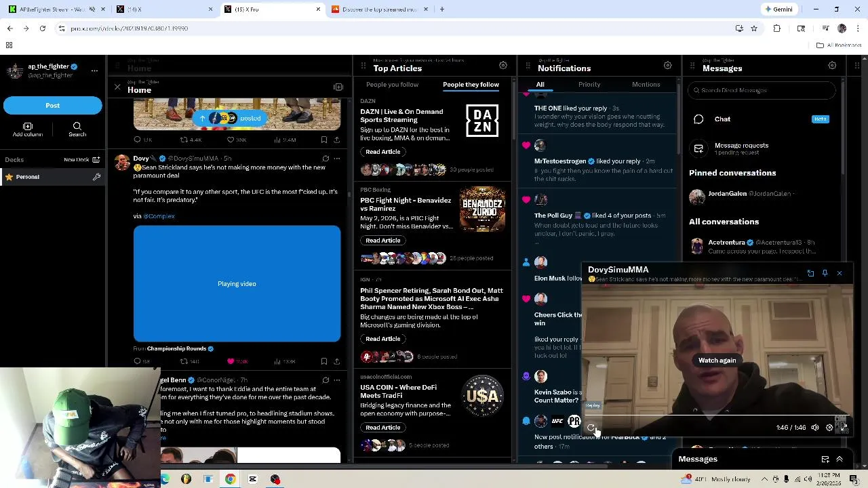Image resolution: width=868 pixels, height=488 pixels.
Task: Dock the floating video back to its post
Action: point(810,273)
